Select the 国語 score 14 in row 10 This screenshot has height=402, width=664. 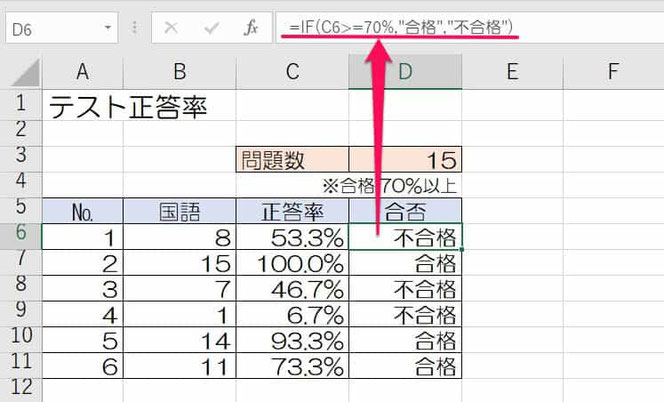tap(180, 340)
